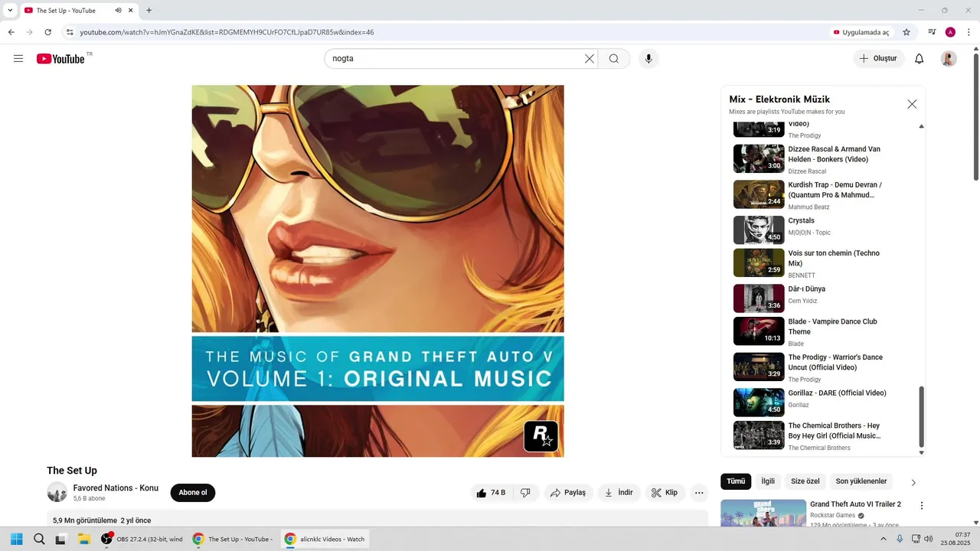Click the Favored Nations channel avatar

click(x=57, y=492)
